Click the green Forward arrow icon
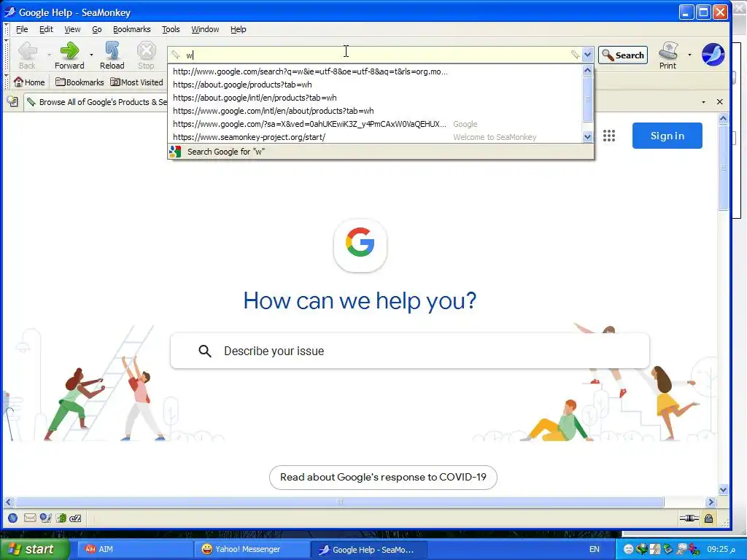Screen dimensions: 747x560 [x=69, y=50]
